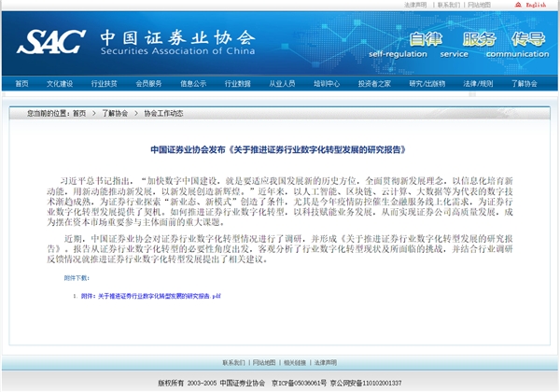Viewport: 560px width, 392px height.
Task: Click 首页 in the breadcrumb trail
Action: coord(79,114)
